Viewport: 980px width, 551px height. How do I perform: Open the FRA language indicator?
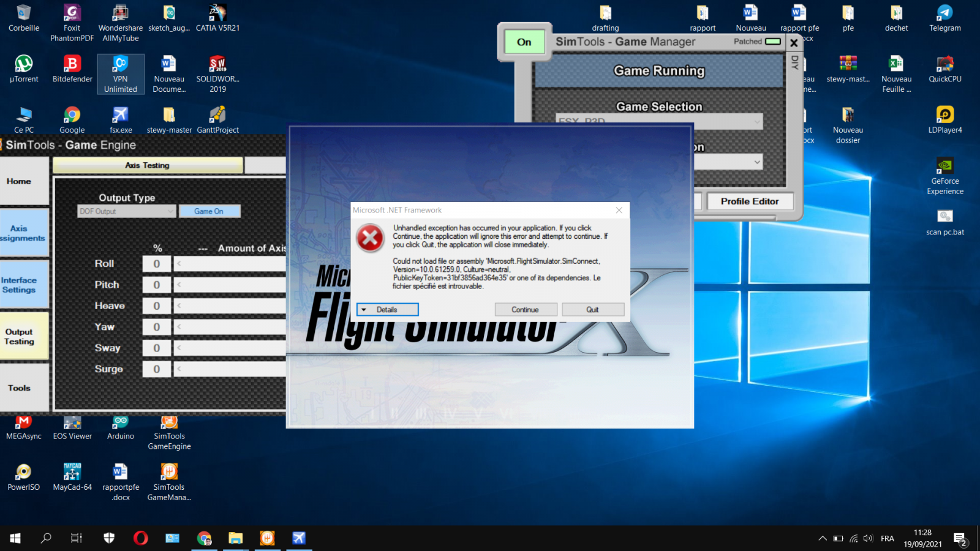(888, 539)
